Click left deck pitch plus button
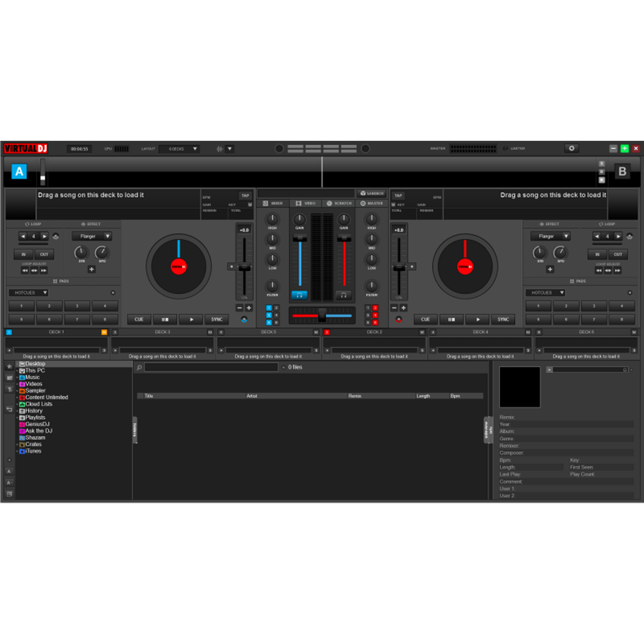Image resolution: width=644 pixels, height=644 pixels. click(x=249, y=308)
